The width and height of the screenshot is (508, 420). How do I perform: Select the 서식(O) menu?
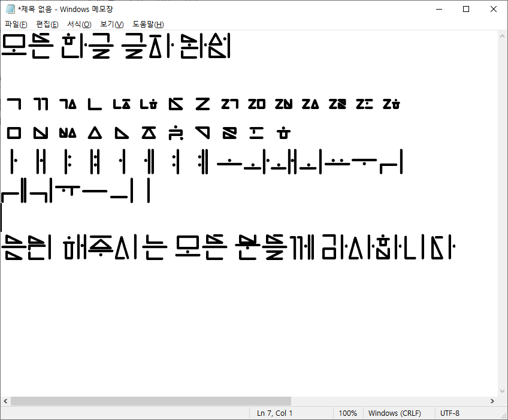coord(79,24)
